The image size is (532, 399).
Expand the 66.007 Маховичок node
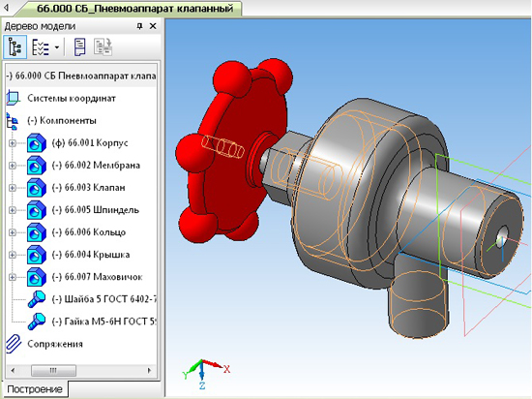pyautogui.click(x=13, y=277)
